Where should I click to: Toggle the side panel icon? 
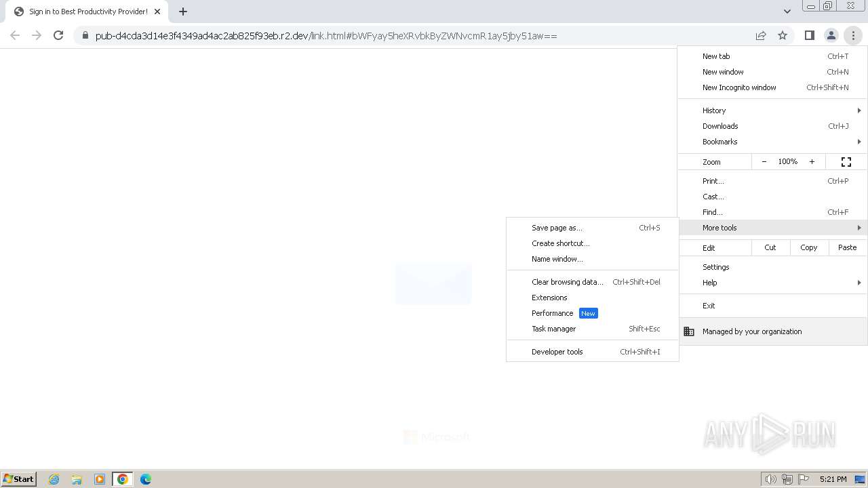pos(809,35)
